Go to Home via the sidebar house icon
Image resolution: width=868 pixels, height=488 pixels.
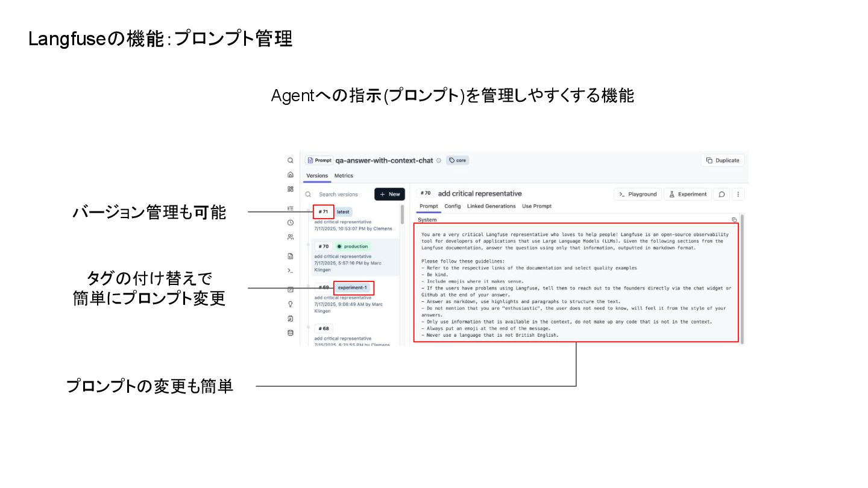coord(291,175)
